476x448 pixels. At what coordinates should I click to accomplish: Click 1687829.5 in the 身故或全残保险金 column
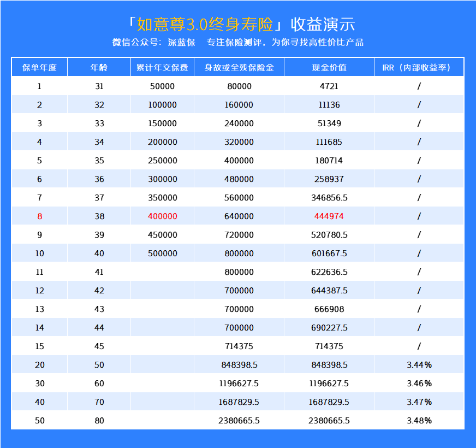pos(239,402)
